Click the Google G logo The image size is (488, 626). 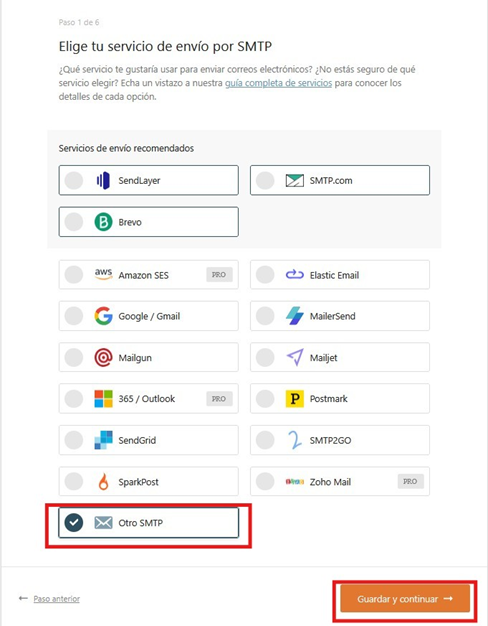click(103, 316)
